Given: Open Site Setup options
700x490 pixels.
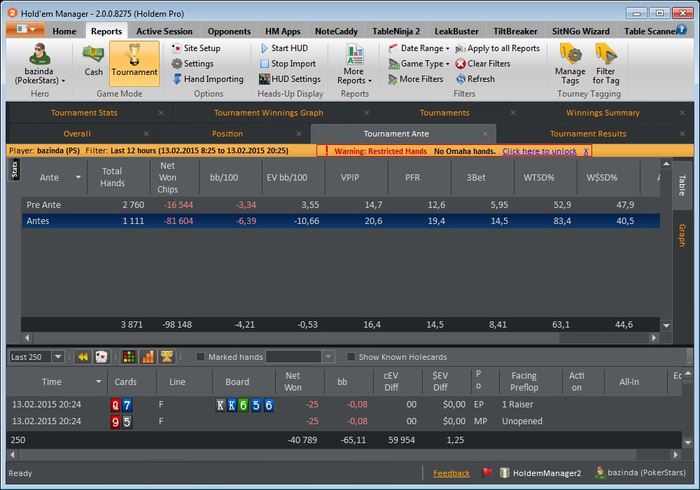Looking at the screenshot, I should click(196, 48).
